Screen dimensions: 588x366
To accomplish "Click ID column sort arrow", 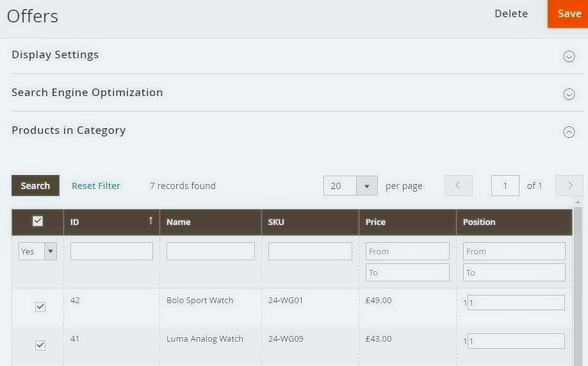I will (151, 221).
